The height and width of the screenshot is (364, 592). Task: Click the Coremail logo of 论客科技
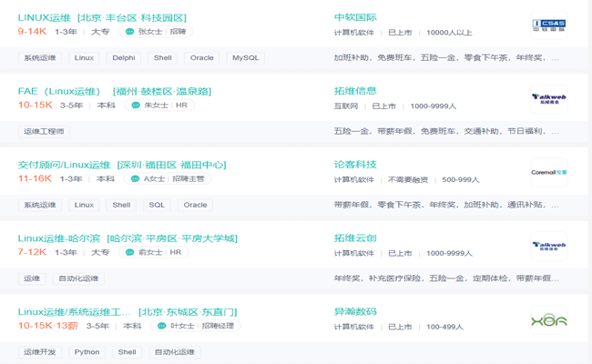pos(549,172)
